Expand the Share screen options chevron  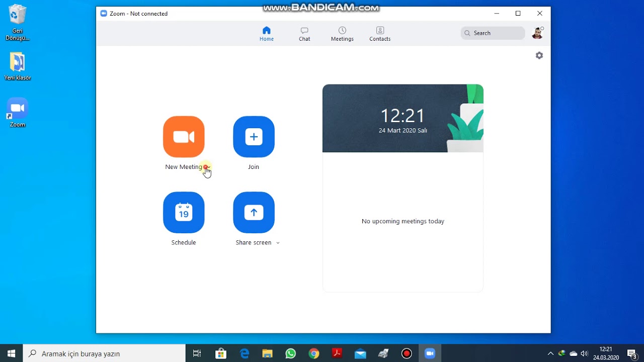click(x=278, y=243)
